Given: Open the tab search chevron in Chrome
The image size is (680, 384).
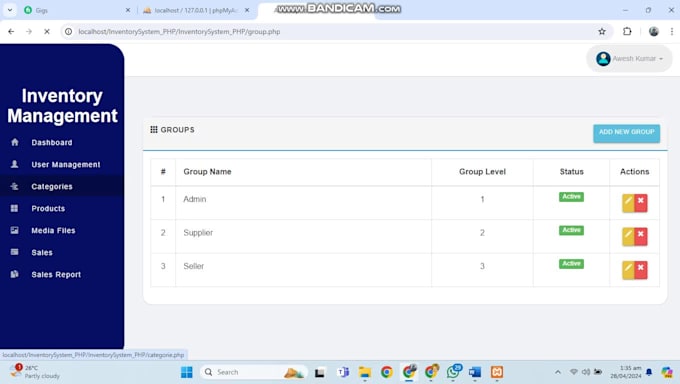Looking at the screenshot, I should coord(10,10).
